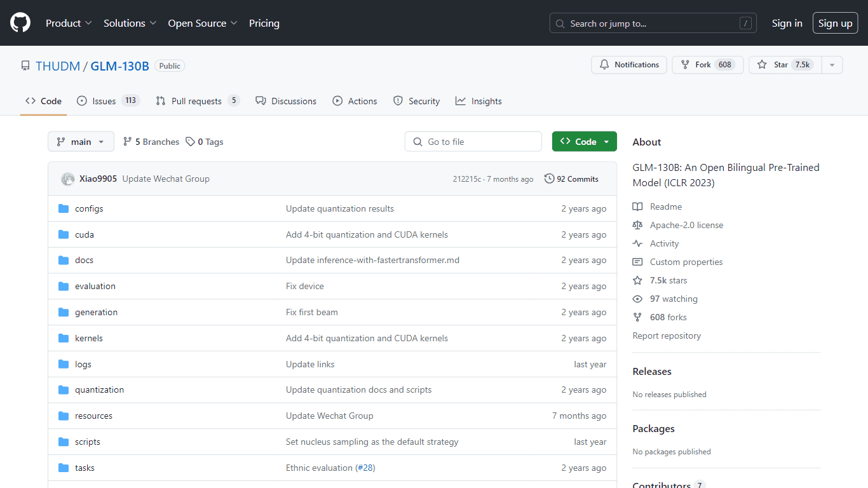Open commit 'Update inference-with-fastertransformer.md'
Image resolution: width=868 pixels, height=488 pixels.
(372, 261)
